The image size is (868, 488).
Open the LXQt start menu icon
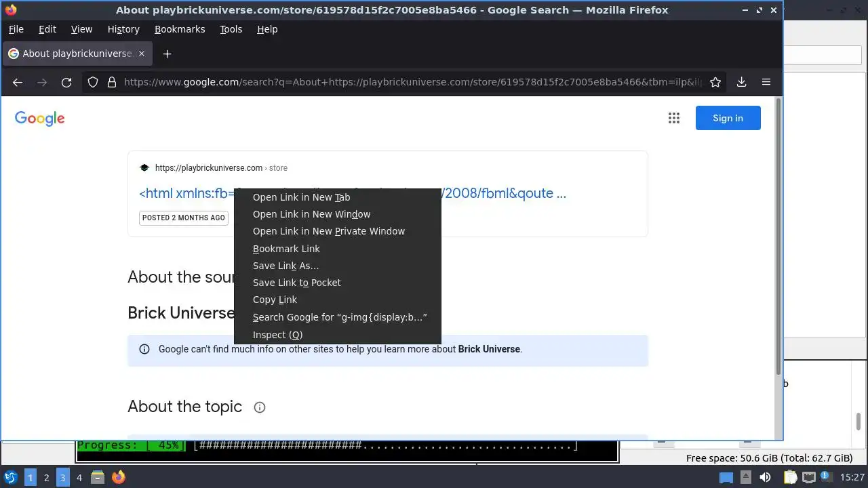pyautogui.click(x=11, y=477)
